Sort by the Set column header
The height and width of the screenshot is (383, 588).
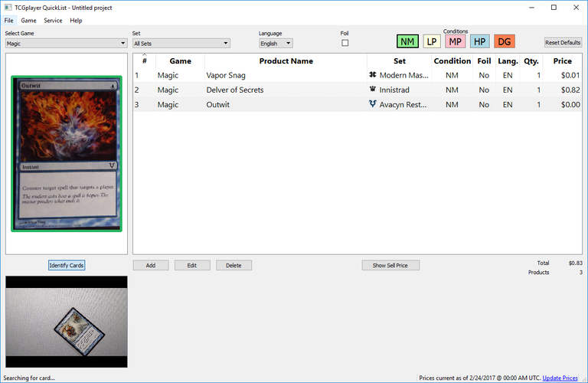(400, 61)
